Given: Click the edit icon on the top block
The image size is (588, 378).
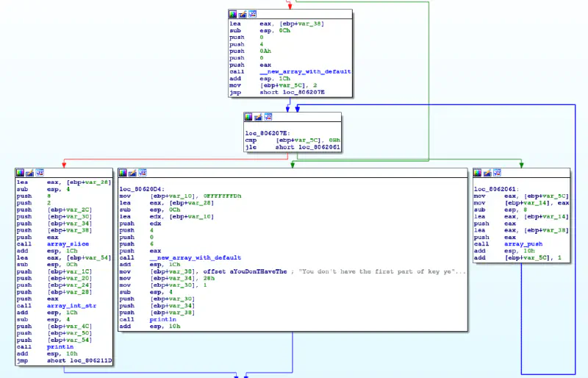Looking at the screenshot, I should [243, 14].
